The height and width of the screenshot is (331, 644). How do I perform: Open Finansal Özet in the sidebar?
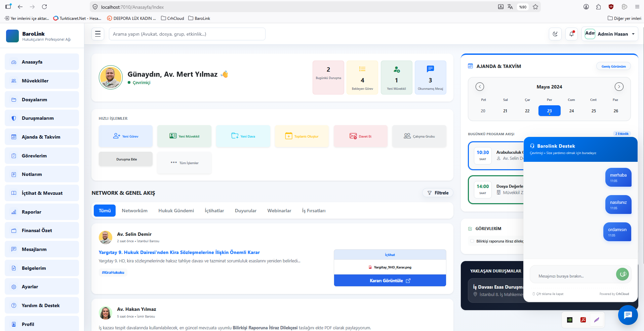coord(42,230)
